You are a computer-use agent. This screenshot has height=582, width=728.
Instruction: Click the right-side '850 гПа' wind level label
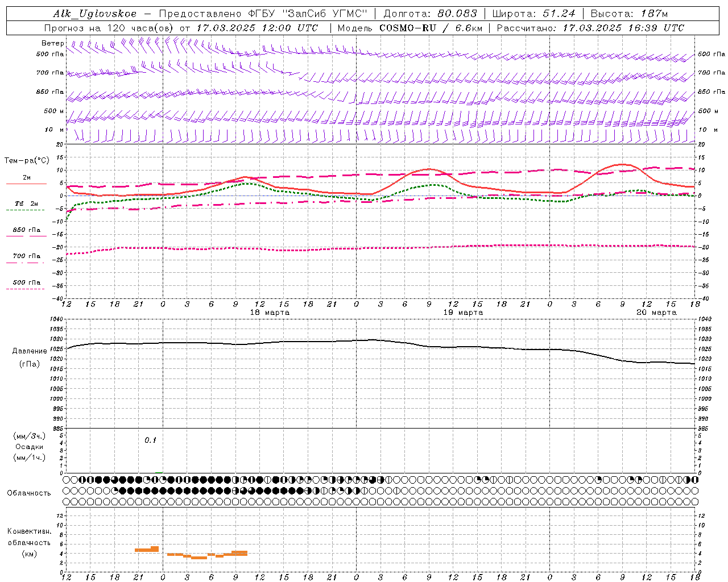712,92
